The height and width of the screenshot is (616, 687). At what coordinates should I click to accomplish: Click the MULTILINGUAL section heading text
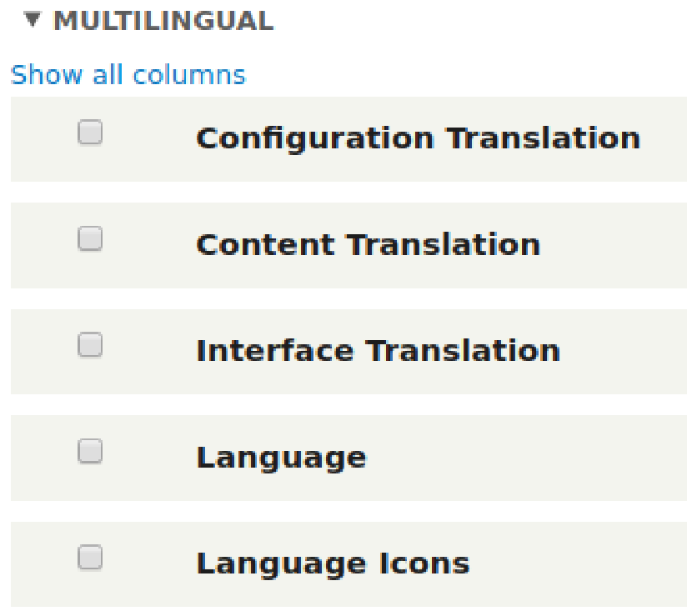click(163, 21)
